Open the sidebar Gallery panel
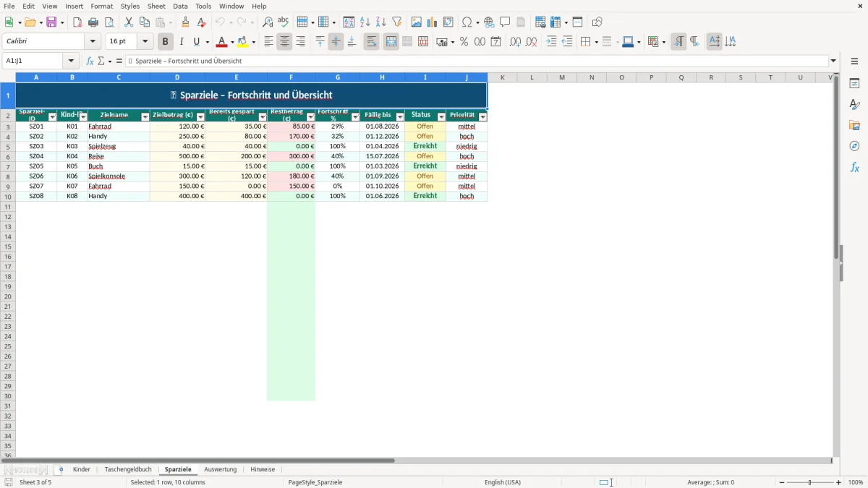Image resolution: width=868 pixels, height=488 pixels. [854, 125]
